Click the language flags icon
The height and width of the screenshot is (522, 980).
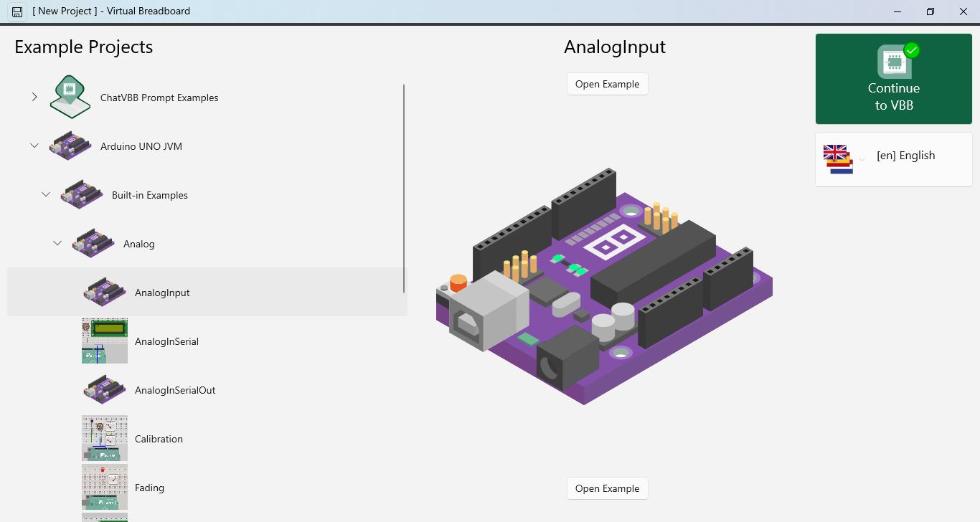pos(838,159)
